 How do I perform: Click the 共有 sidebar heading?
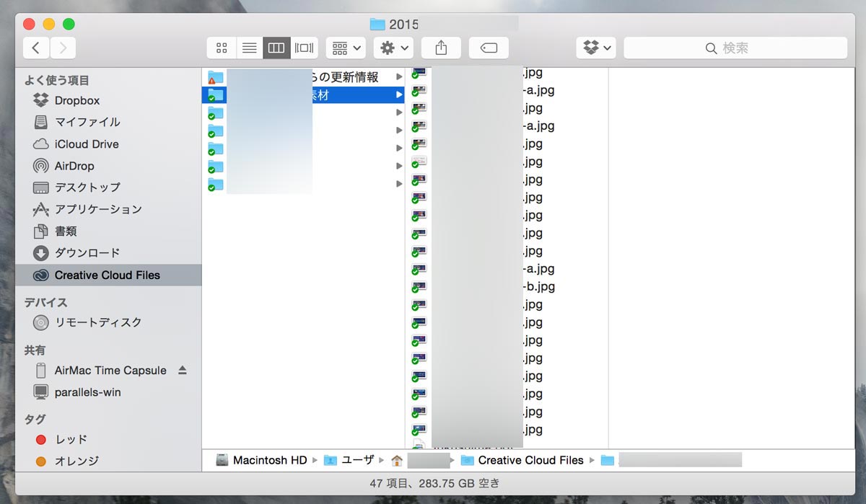pos(35,350)
